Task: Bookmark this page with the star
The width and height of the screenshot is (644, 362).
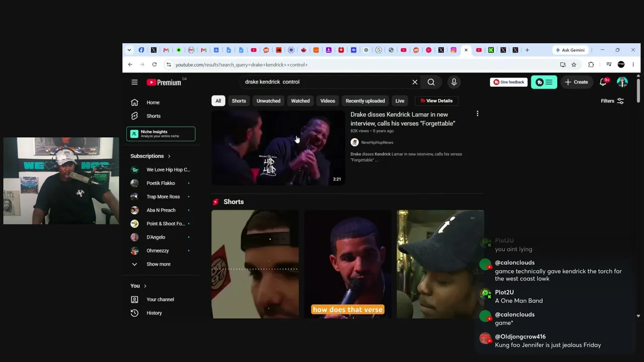Action: pyautogui.click(x=574, y=64)
